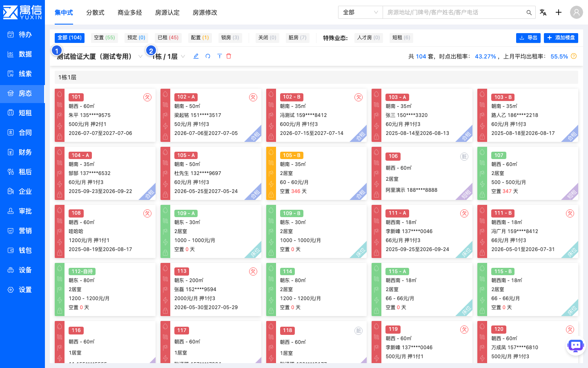Open 设置 in the sidebar
The height and width of the screenshot is (368, 588).
tap(22, 289)
